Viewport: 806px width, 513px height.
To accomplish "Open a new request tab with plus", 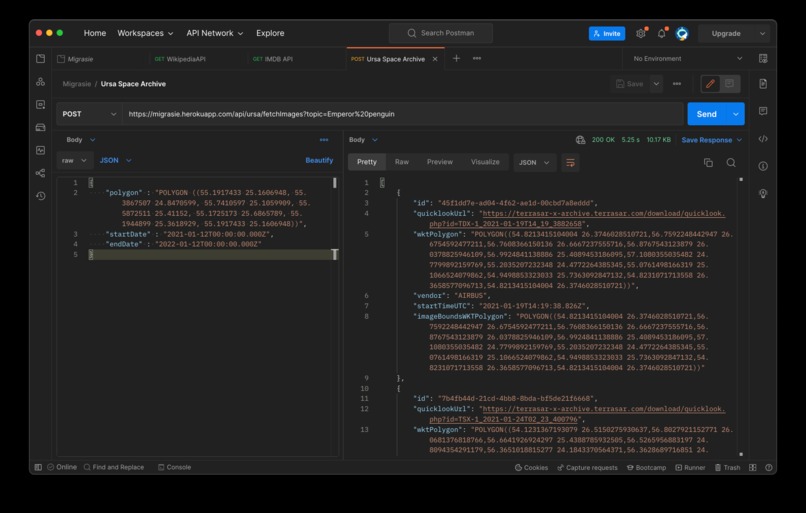I will (456, 59).
